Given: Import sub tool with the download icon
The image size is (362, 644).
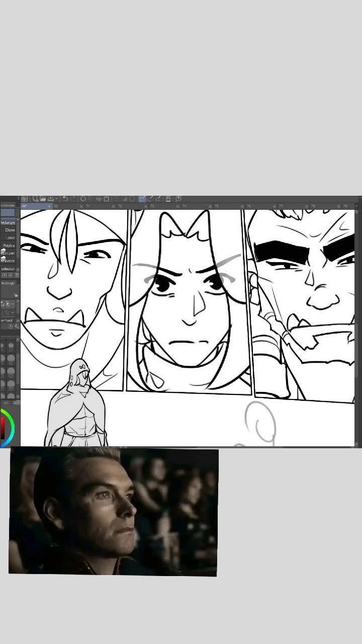Looking at the screenshot, I should [4, 275].
